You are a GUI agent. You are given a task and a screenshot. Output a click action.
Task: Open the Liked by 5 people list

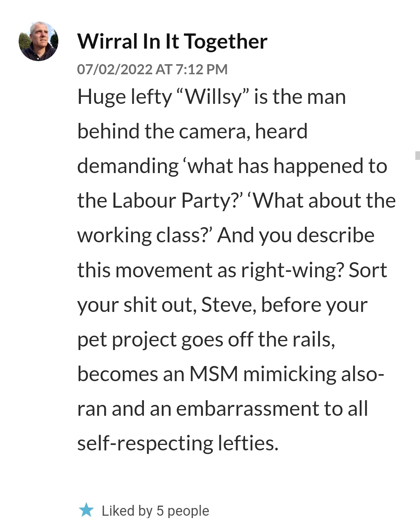155,511
